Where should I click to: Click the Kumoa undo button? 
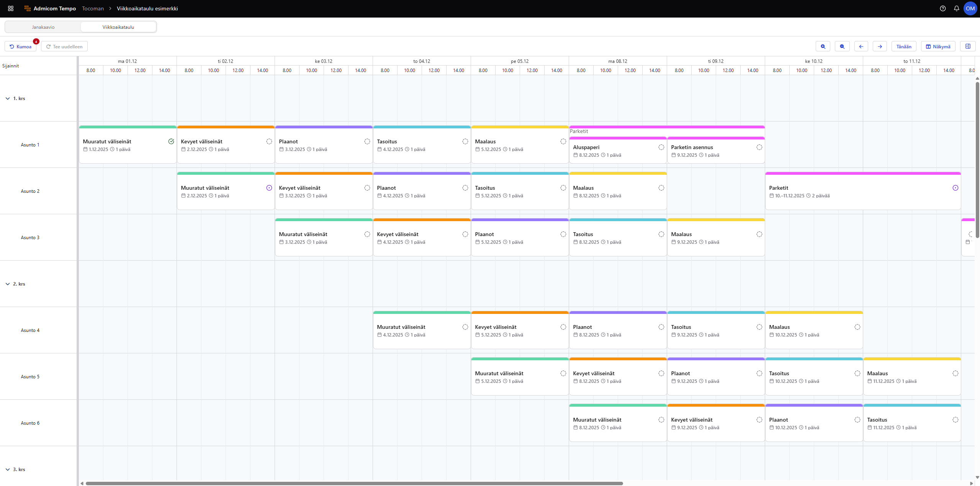(x=21, y=46)
